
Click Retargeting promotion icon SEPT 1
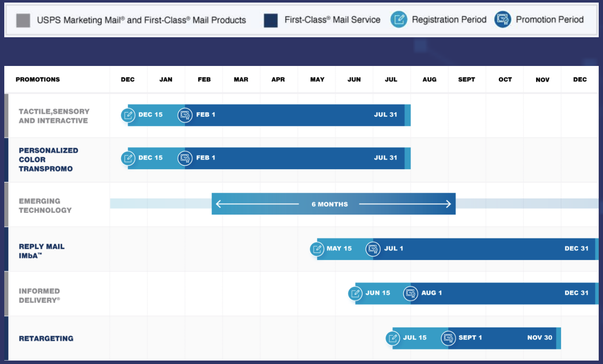click(448, 338)
